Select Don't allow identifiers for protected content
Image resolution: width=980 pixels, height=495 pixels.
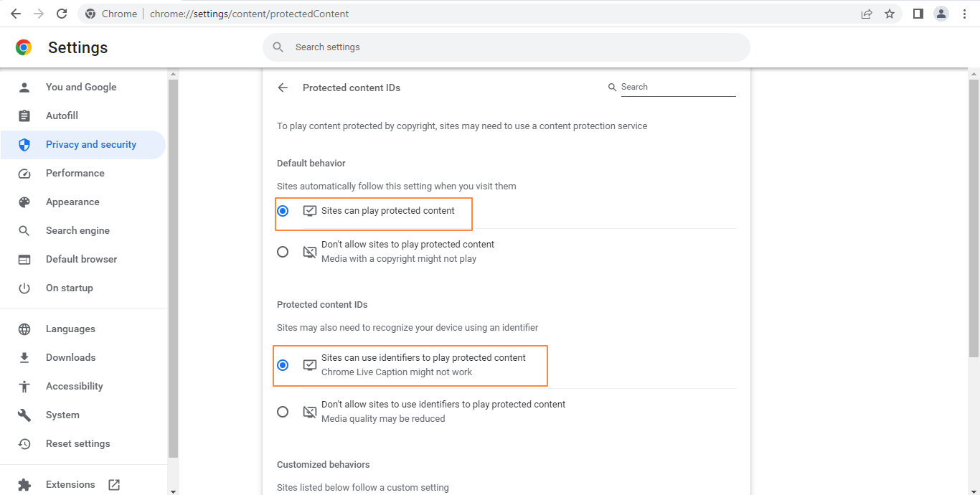click(283, 412)
